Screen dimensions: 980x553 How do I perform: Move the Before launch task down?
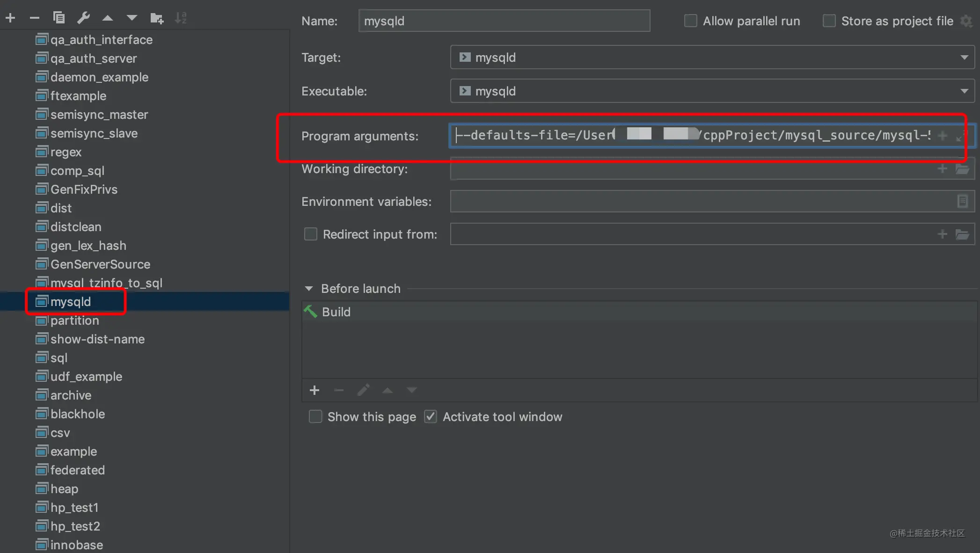click(412, 390)
